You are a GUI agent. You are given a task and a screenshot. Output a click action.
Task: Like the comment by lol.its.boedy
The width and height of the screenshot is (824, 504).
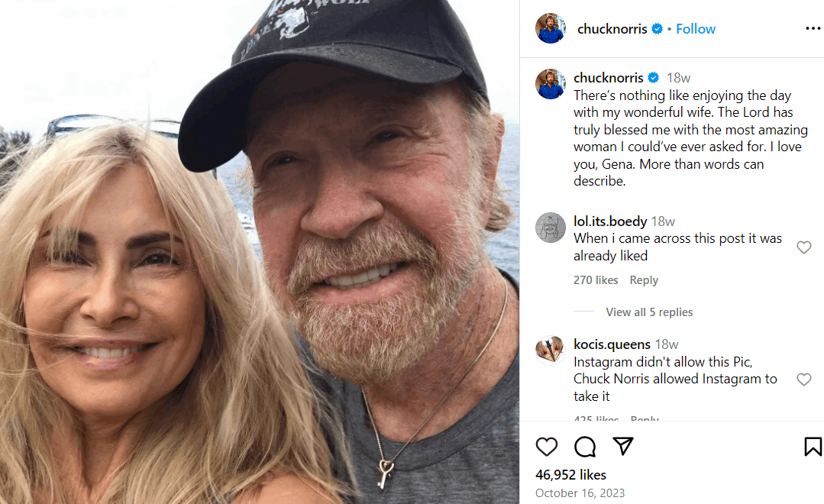click(x=803, y=247)
